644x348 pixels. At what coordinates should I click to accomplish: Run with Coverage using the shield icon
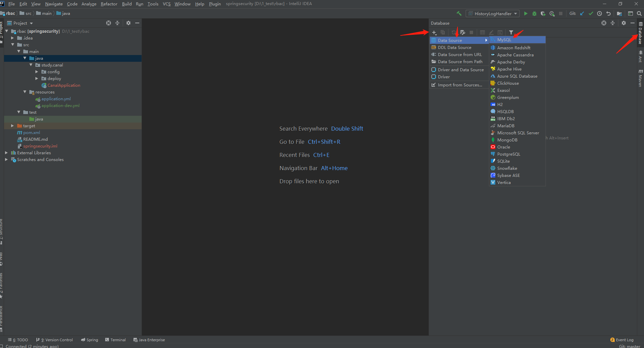(543, 14)
